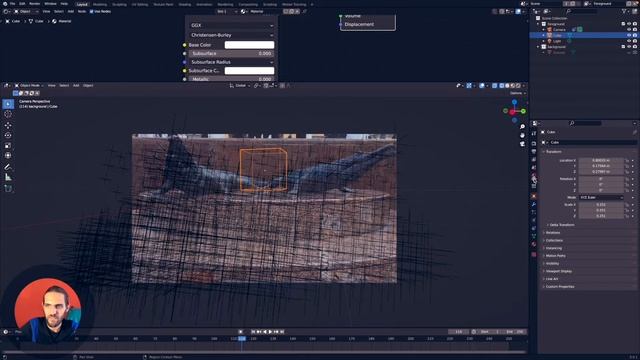Click the Camera object icon in Outliner
This screenshot has width=640, height=360.
pos(549,29)
